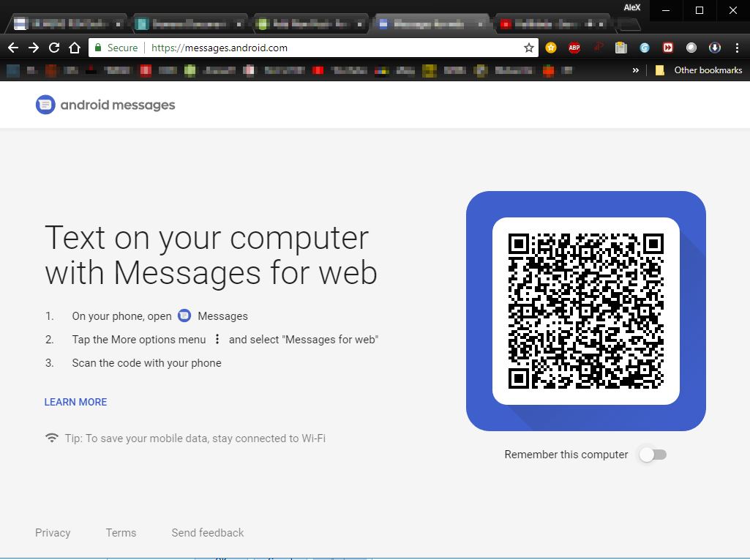Click the clipboard extension icon
750x560 pixels.
point(621,48)
